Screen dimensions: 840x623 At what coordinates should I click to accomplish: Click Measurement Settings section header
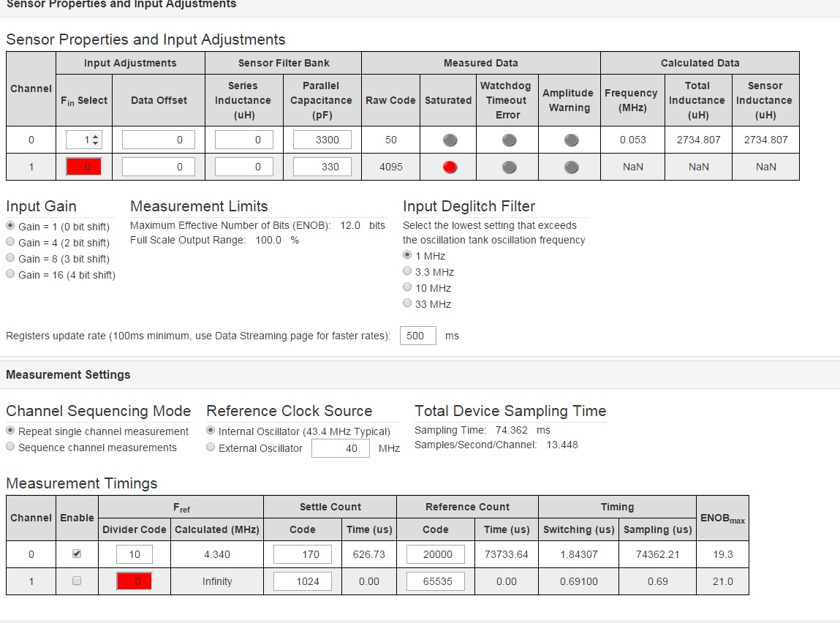pos(68,374)
